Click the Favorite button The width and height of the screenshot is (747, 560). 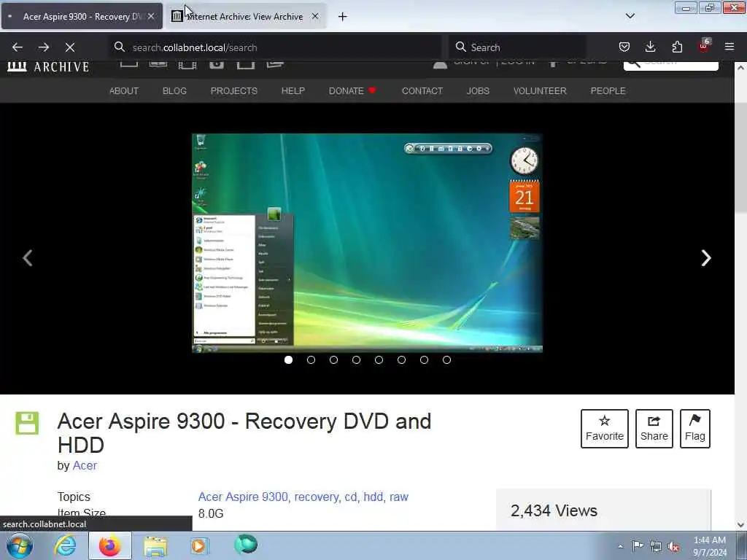(x=605, y=428)
